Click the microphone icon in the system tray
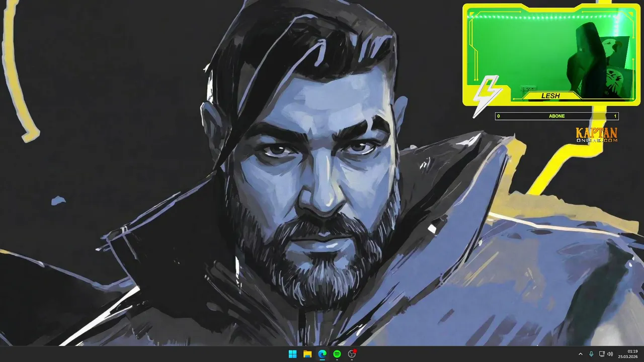644x362 pixels. [x=591, y=354]
